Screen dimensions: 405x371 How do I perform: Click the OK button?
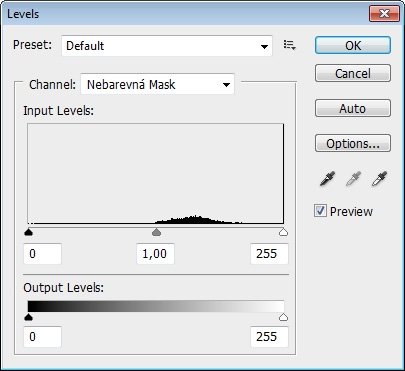click(x=353, y=45)
